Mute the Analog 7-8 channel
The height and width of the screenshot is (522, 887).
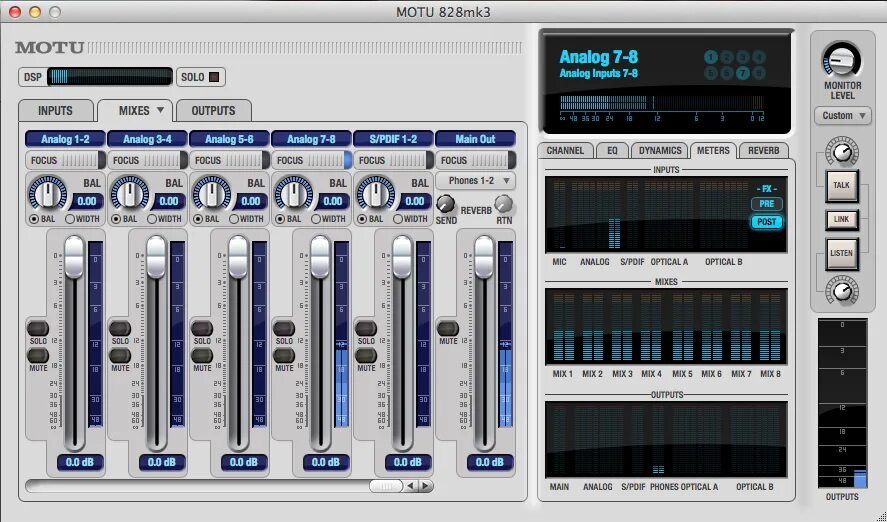coord(284,355)
